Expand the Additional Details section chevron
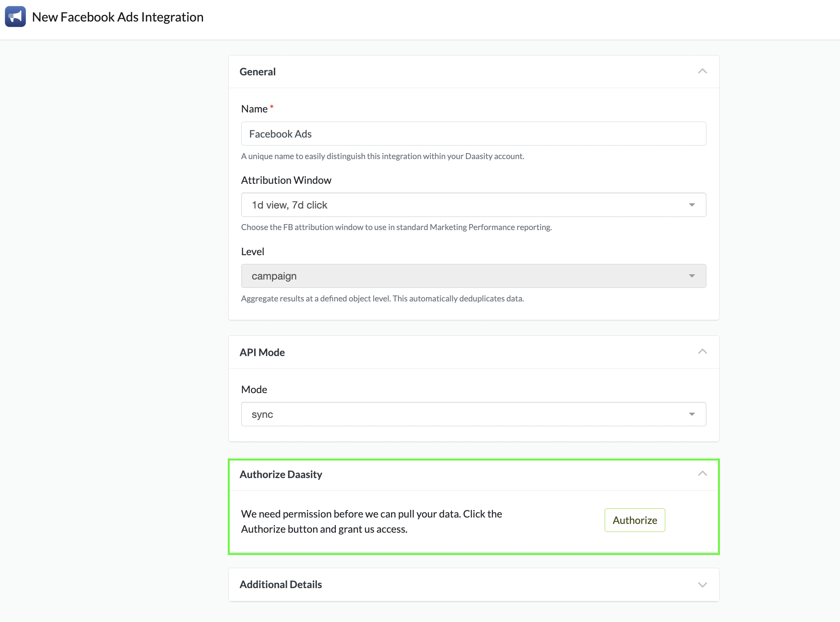 (x=702, y=585)
